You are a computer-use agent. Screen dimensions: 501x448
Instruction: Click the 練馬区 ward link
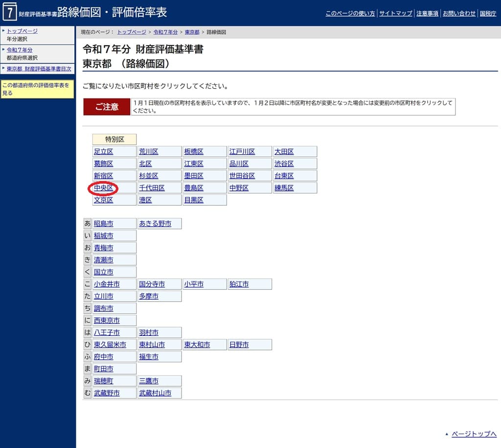click(x=284, y=188)
